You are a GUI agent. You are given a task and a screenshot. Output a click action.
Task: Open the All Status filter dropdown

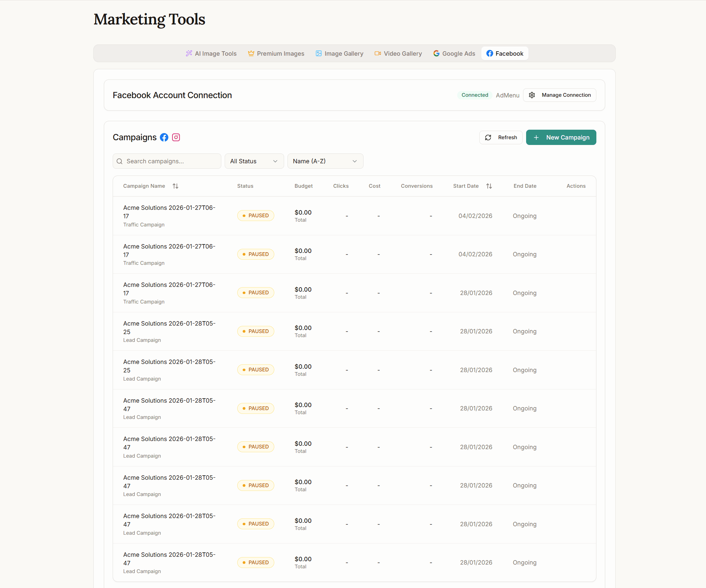(x=254, y=161)
